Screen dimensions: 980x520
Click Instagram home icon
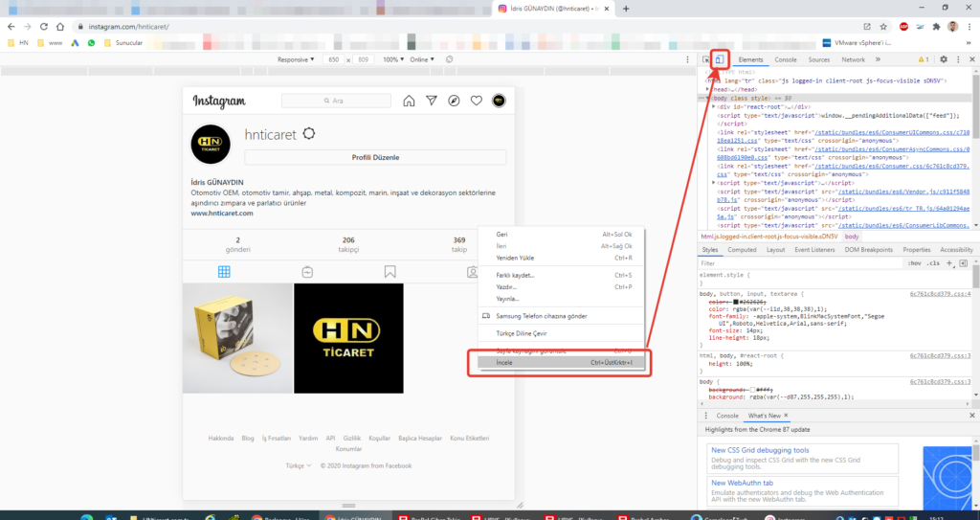(x=409, y=101)
